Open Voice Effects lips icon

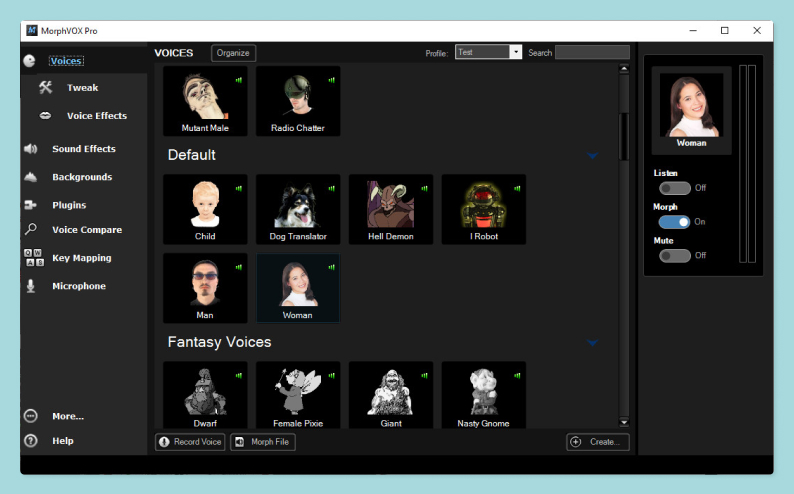pos(46,115)
